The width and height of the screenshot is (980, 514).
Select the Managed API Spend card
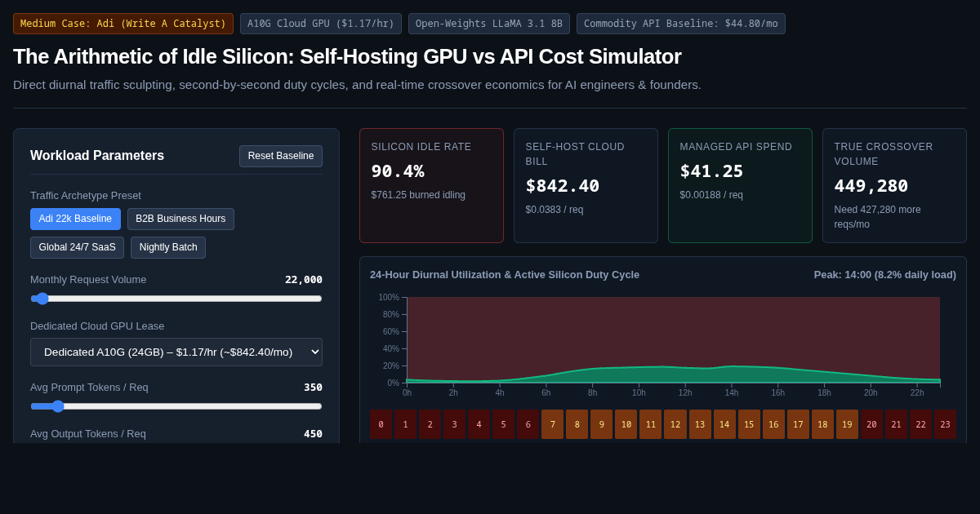(x=740, y=185)
